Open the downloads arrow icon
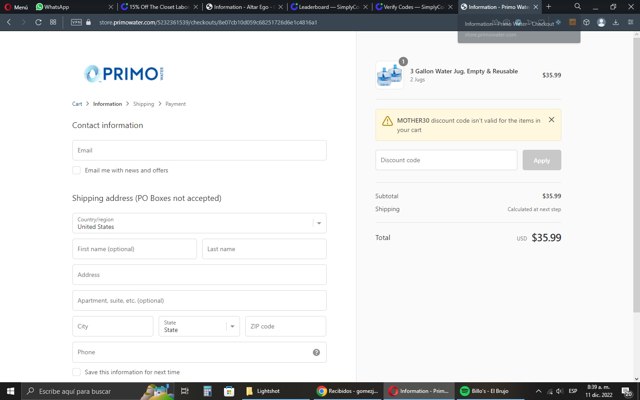640x400 pixels. click(616, 22)
